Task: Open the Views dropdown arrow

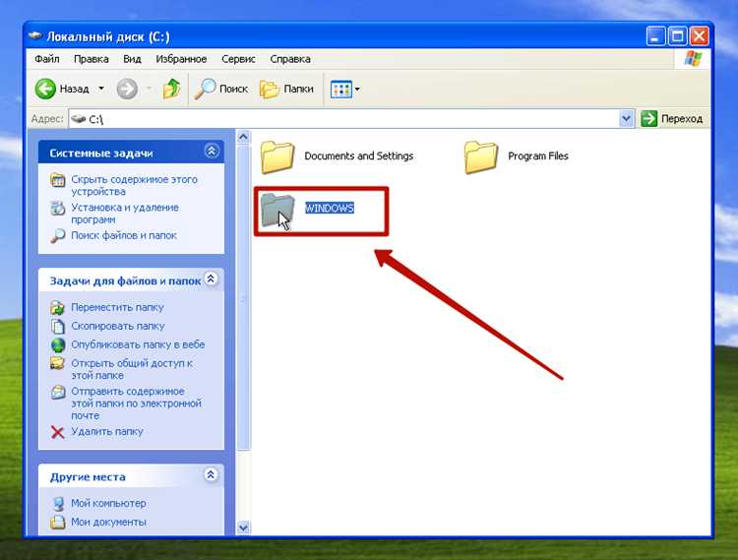Action: [357, 89]
